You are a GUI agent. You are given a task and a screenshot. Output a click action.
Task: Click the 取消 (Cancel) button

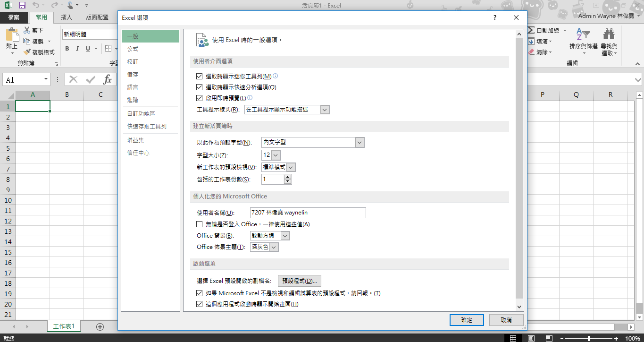coord(506,320)
